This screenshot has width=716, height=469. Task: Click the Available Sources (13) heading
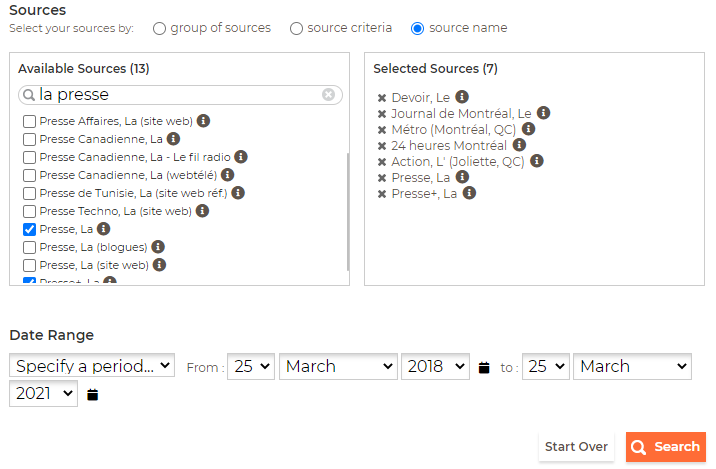coord(84,69)
